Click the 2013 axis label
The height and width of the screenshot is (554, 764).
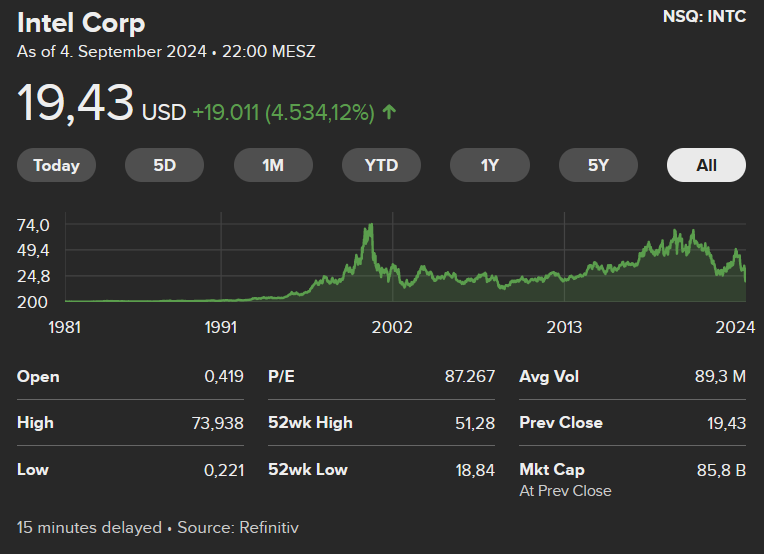[x=564, y=327]
